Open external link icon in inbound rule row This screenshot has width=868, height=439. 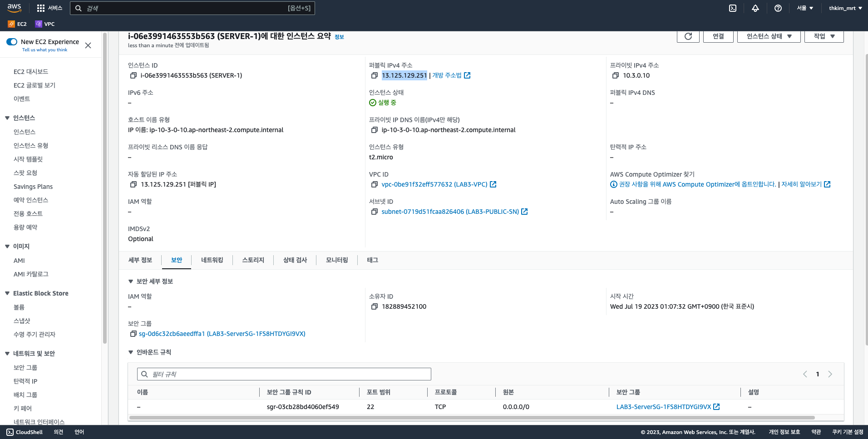coord(717,407)
